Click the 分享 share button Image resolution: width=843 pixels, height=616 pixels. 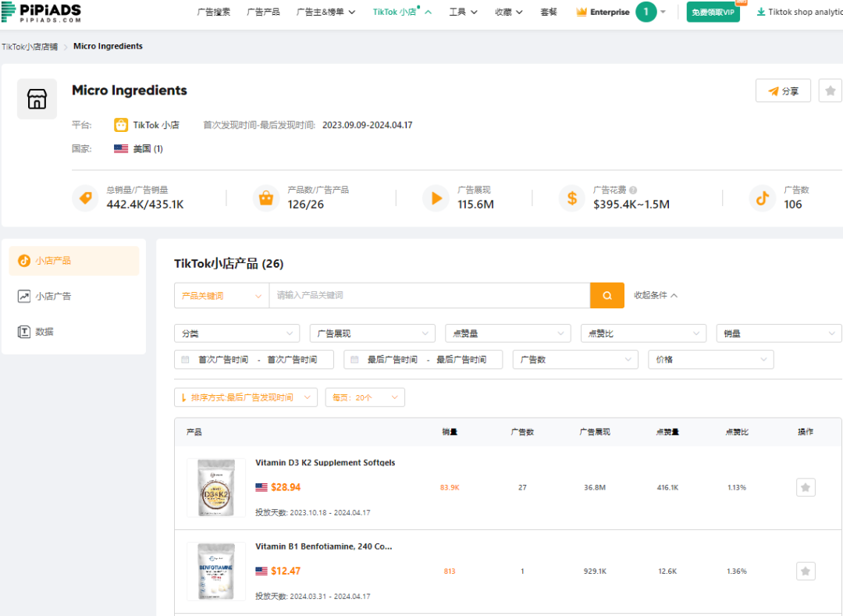pyautogui.click(x=783, y=91)
